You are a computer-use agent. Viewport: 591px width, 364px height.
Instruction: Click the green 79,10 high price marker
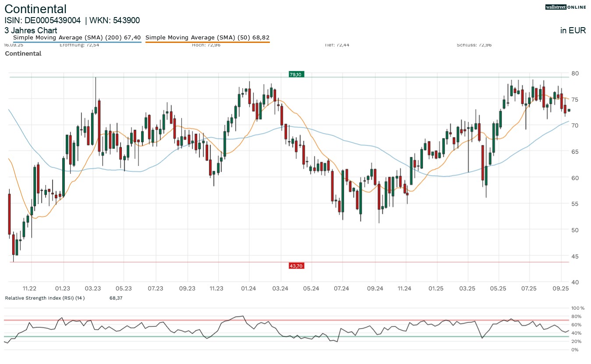(296, 74)
